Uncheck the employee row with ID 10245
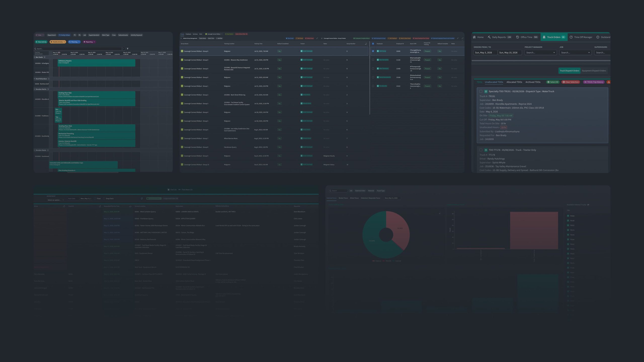Image resolution: width=644 pixels, height=362 pixels. point(373,51)
